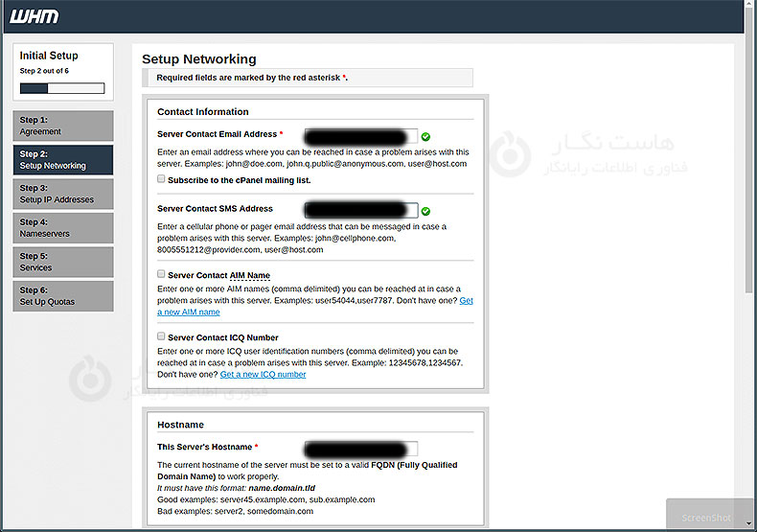Open Step 1: Agreement in sidebar
The image size is (757, 532).
(x=63, y=126)
